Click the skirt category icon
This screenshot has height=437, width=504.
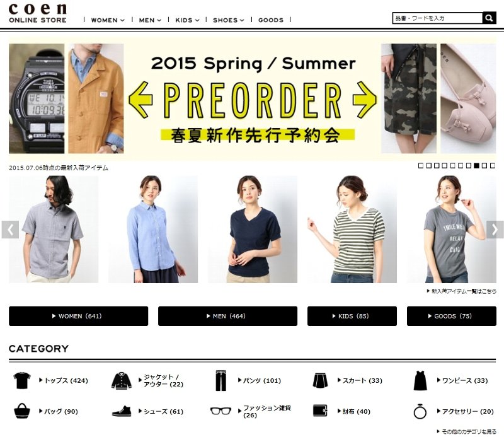coord(321,380)
